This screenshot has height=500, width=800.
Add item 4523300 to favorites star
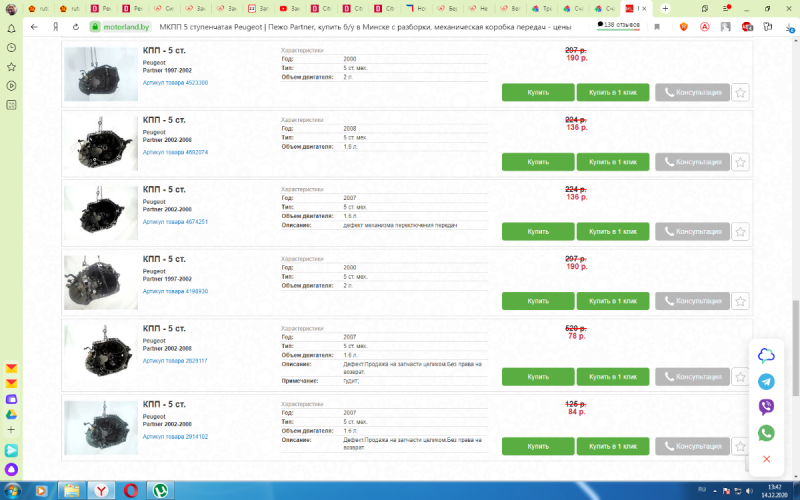(x=740, y=93)
